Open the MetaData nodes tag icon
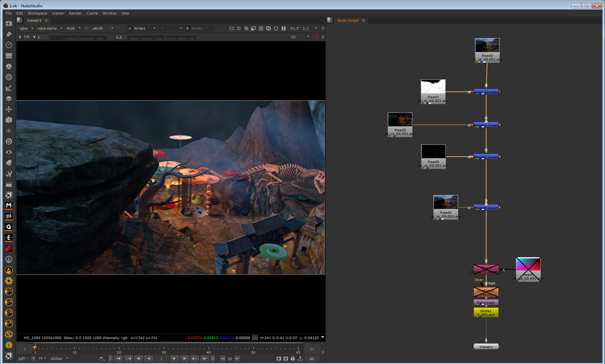The image size is (605, 364). [8, 163]
